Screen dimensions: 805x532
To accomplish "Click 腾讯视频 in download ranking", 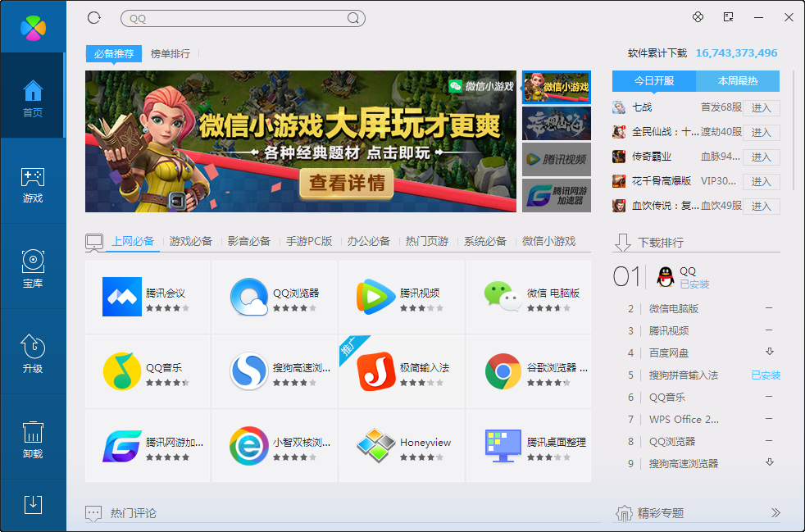I will pos(669,330).
